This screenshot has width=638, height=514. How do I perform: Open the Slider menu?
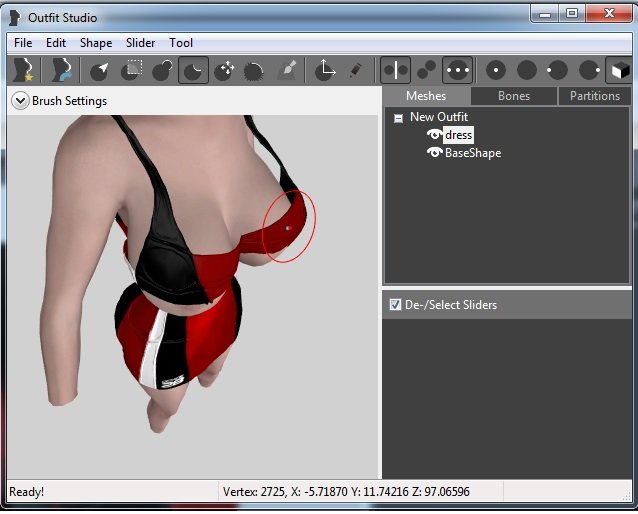coord(140,43)
